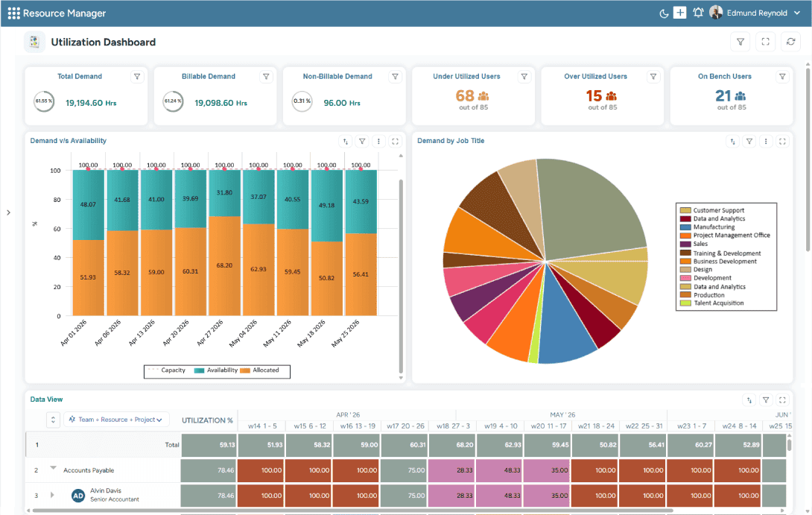812x515 pixels.
Task: Toggle Design in pie legend
Action: [x=697, y=269]
